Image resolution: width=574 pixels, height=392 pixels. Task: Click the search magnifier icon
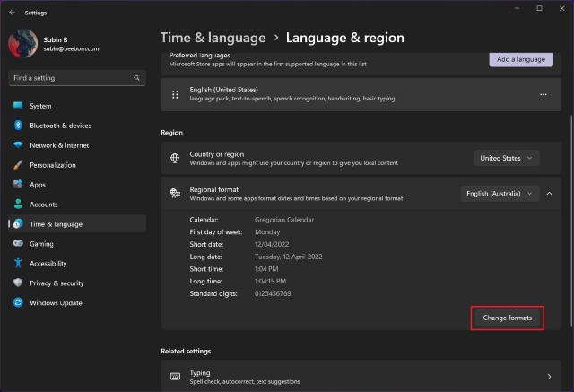[136, 78]
